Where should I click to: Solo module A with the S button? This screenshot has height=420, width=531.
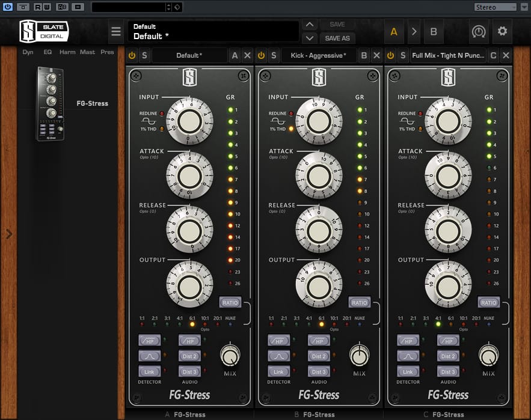144,55
